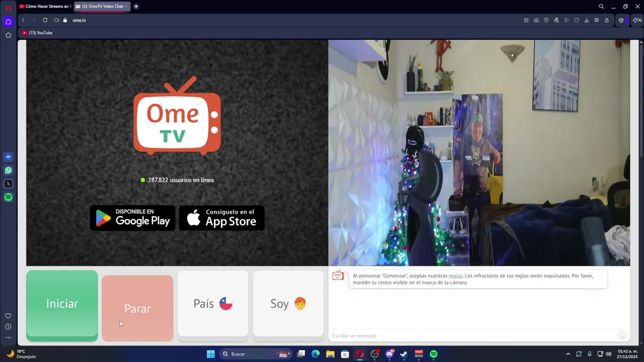Open taskbar volume speaker icon
The height and width of the screenshot is (362, 644).
coord(608,354)
